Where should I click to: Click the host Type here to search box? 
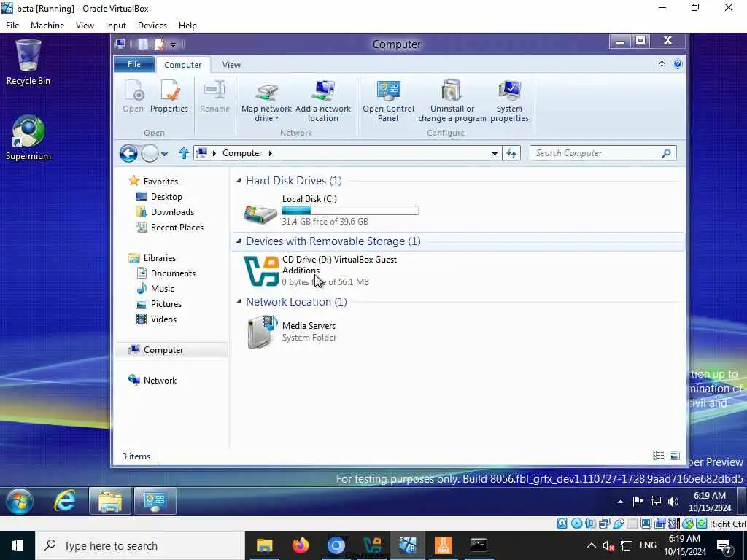pyautogui.click(x=140, y=545)
